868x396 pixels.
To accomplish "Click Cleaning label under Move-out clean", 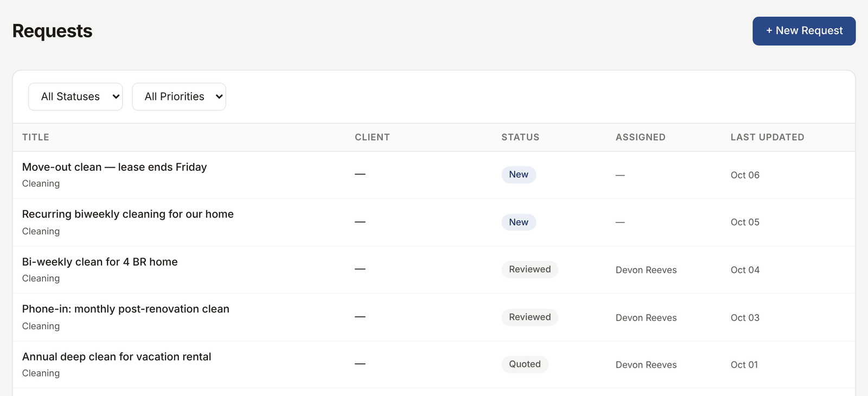I will click(41, 184).
